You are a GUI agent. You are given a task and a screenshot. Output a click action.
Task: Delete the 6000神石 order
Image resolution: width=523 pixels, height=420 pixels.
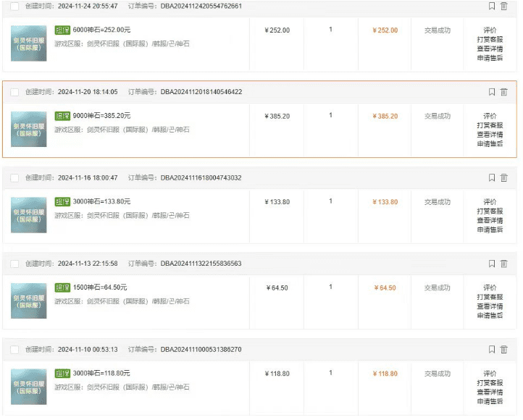pos(504,6)
